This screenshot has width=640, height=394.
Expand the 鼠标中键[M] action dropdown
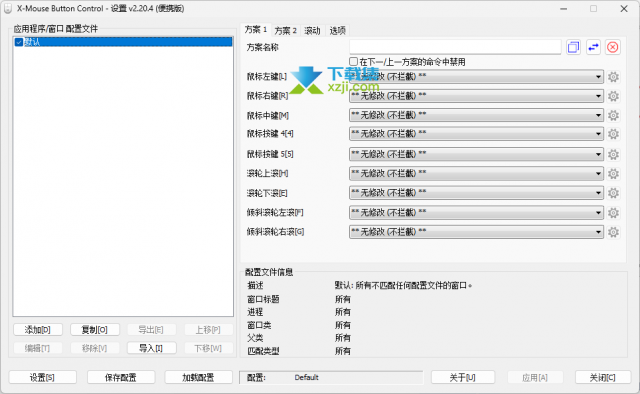pos(476,115)
